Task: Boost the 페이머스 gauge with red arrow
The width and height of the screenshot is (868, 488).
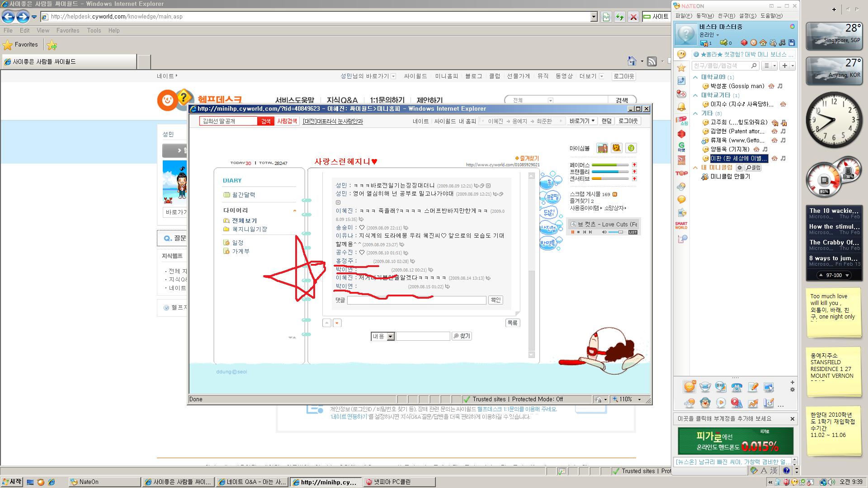Action: click(x=634, y=165)
